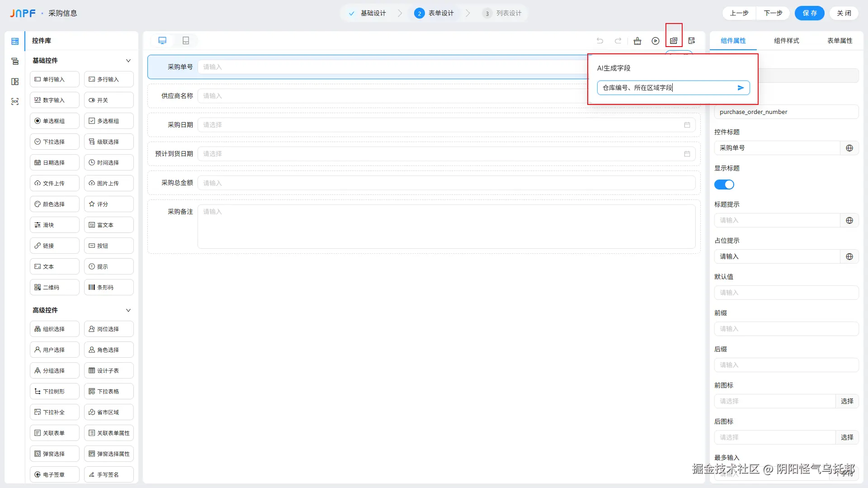Save the form design

coord(810,13)
